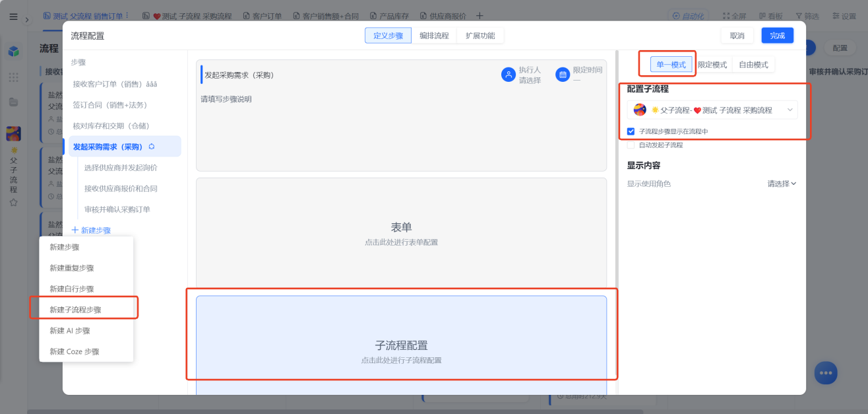868x414 pixels.
Task: Click the 子流程配置 configuration card
Action: (401, 345)
